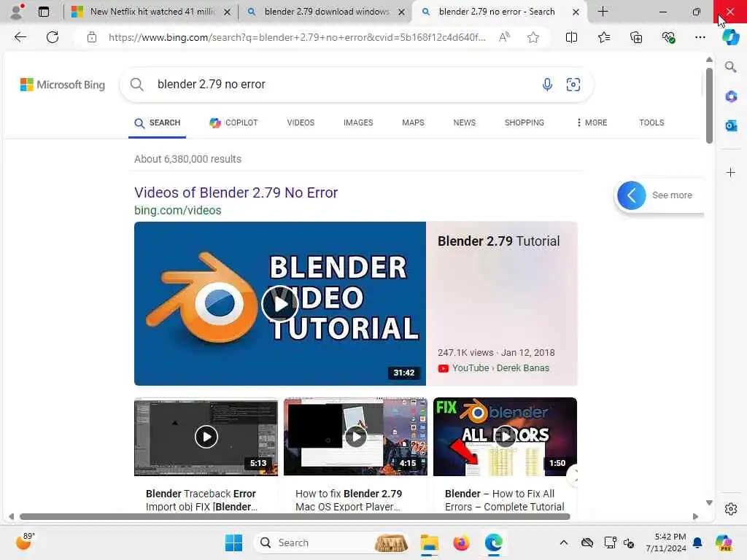Open the Favorites list icon

click(x=603, y=37)
